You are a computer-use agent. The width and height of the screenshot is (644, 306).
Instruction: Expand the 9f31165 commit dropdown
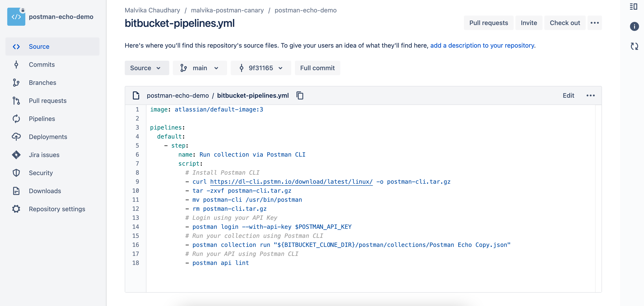[x=261, y=68]
